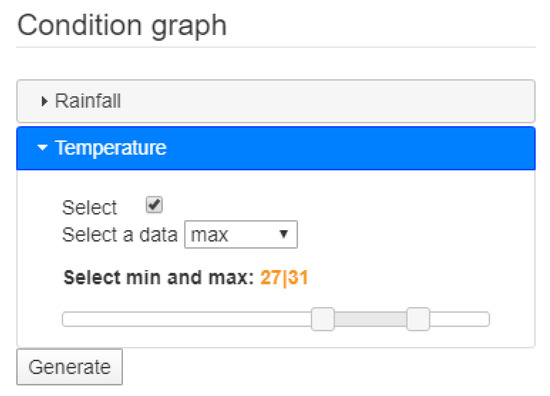
Task: Click the 'Select a data' label
Action: (x=120, y=235)
